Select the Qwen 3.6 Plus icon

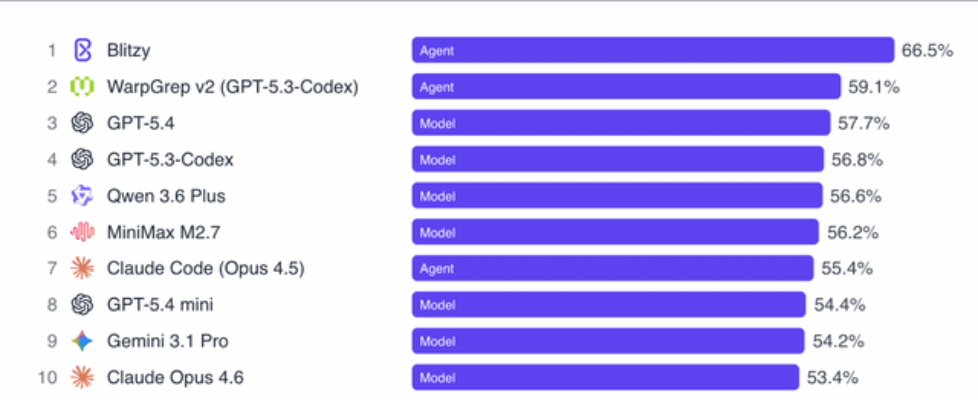pos(82,196)
